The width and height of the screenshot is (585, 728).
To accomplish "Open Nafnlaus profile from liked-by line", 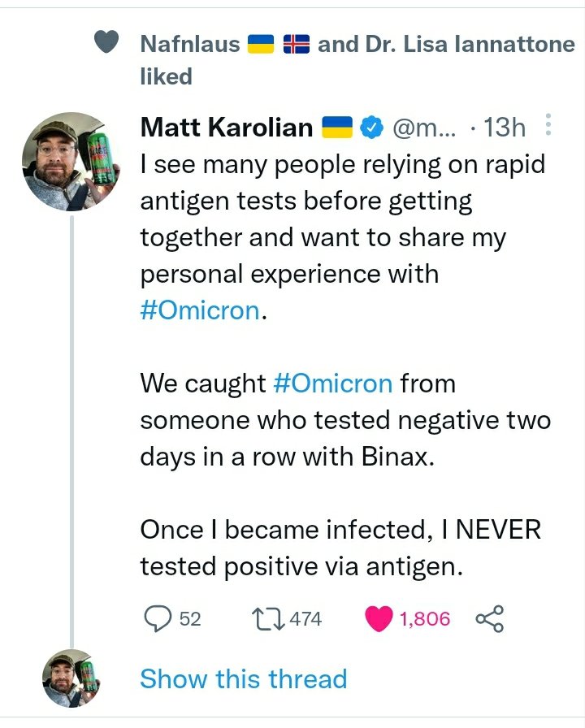I will (x=190, y=44).
